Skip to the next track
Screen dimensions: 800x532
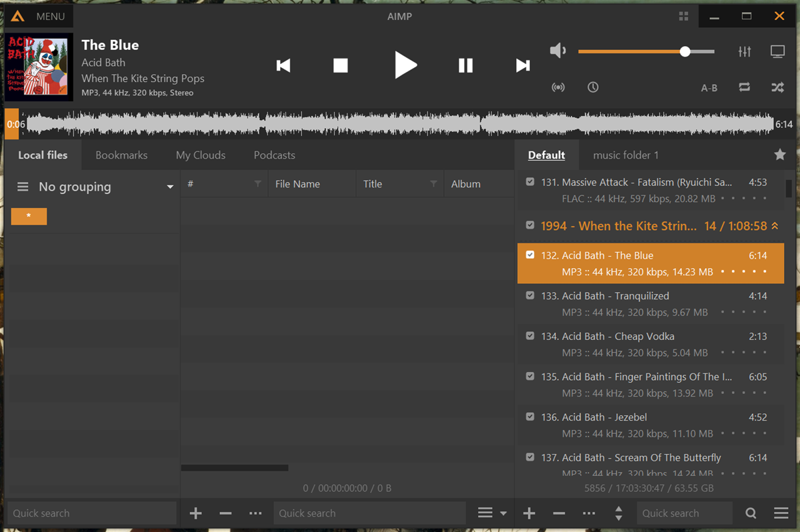click(x=523, y=65)
